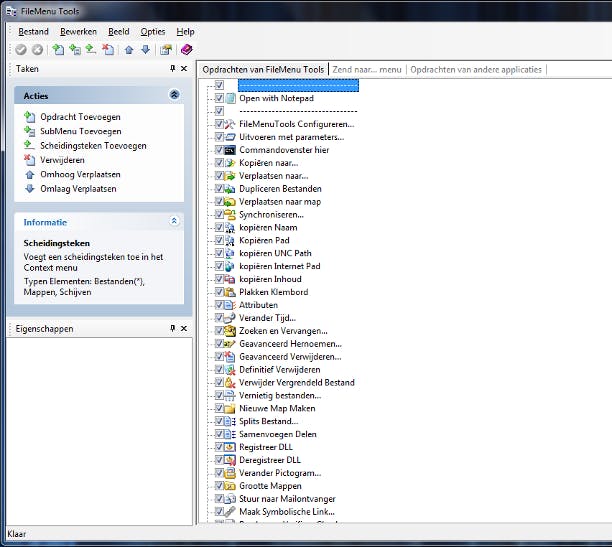The width and height of the screenshot is (612, 547).
Task: Uncheck the Uitvoeren met parameters checkbox
Action: click(219, 137)
